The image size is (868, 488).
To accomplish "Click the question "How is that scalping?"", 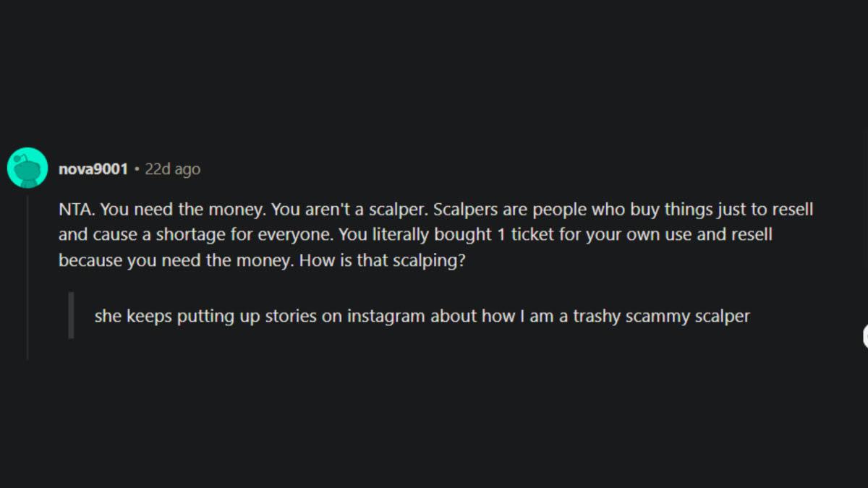I will [381, 261].
